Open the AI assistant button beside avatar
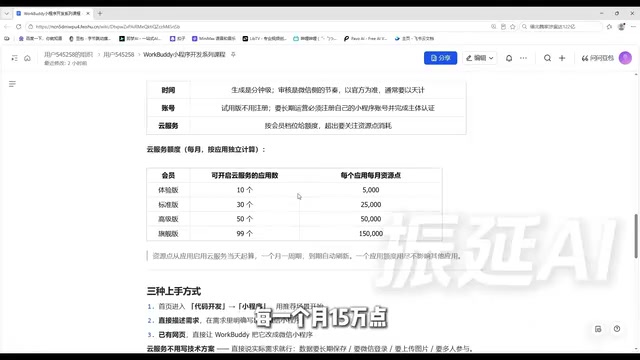The width and height of the screenshot is (640, 360). (x=598, y=58)
